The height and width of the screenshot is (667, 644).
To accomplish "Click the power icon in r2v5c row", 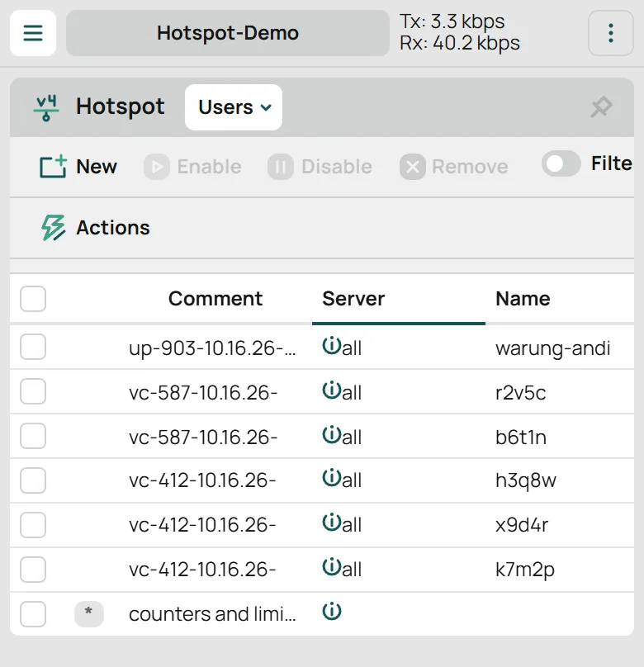I will tap(332, 390).
